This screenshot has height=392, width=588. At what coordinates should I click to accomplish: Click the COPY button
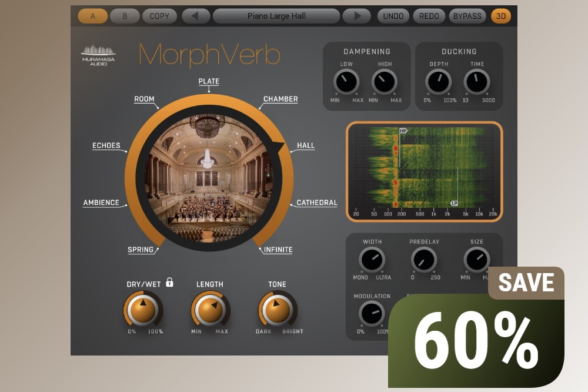coord(159,16)
